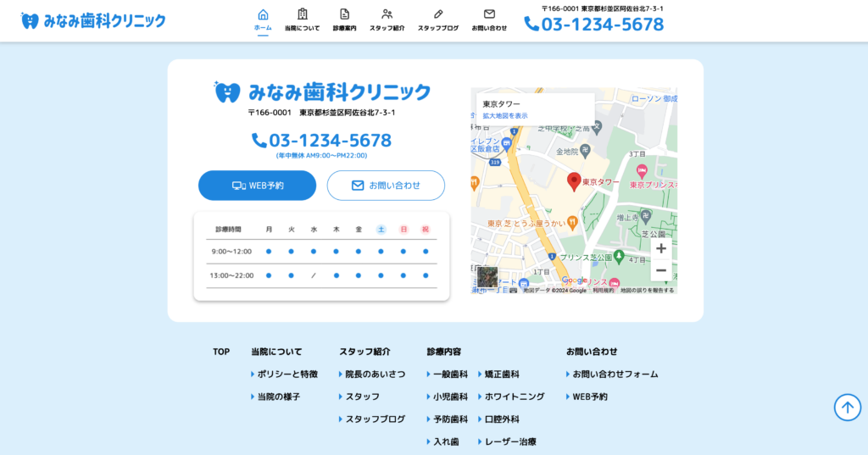Click the 祝 holiday column badge
This screenshot has height=455, width=868.
point(426,229)
